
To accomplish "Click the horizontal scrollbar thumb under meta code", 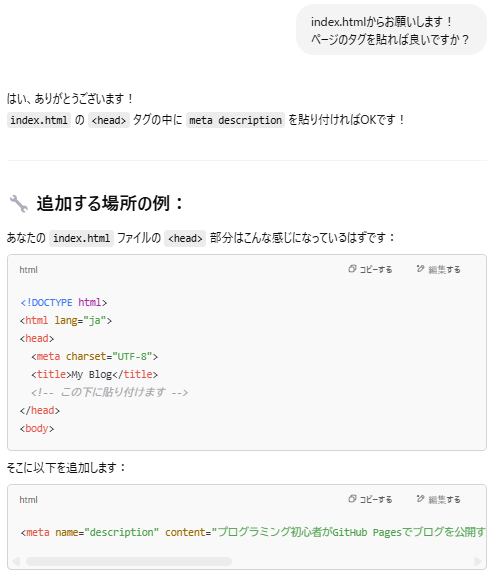I will pyautogui.click(x=129, y=561).
